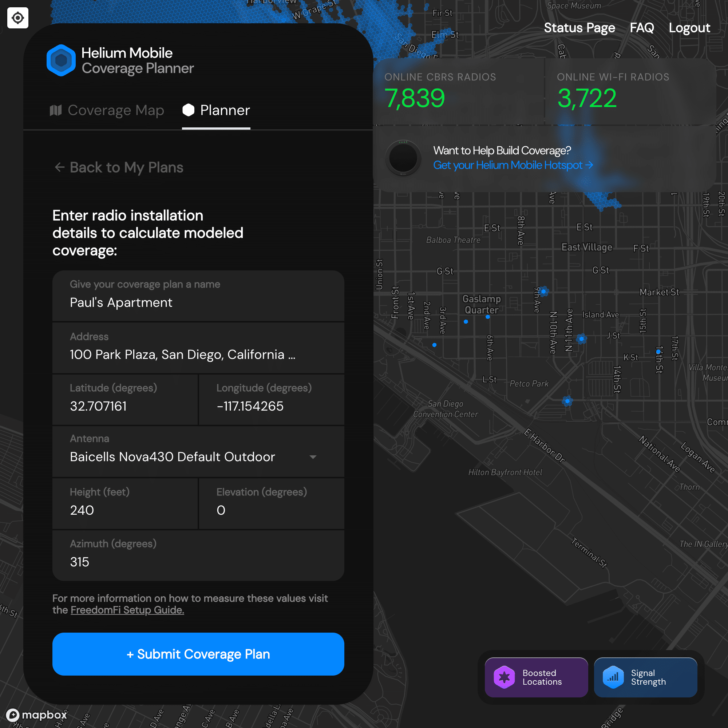Click the locate-me crosshair icon
Viewport: 728px width, 728px height.
18,18
